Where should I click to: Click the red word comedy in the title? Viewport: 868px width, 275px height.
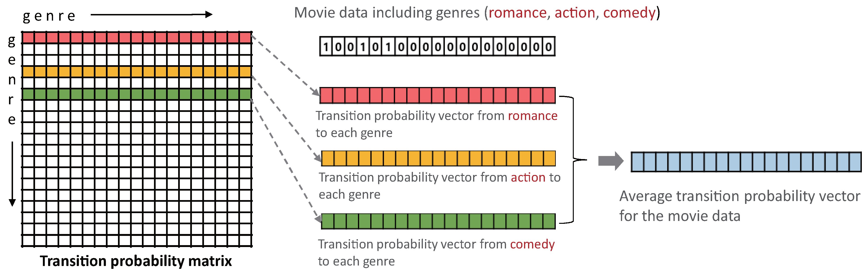coord(629,13)
